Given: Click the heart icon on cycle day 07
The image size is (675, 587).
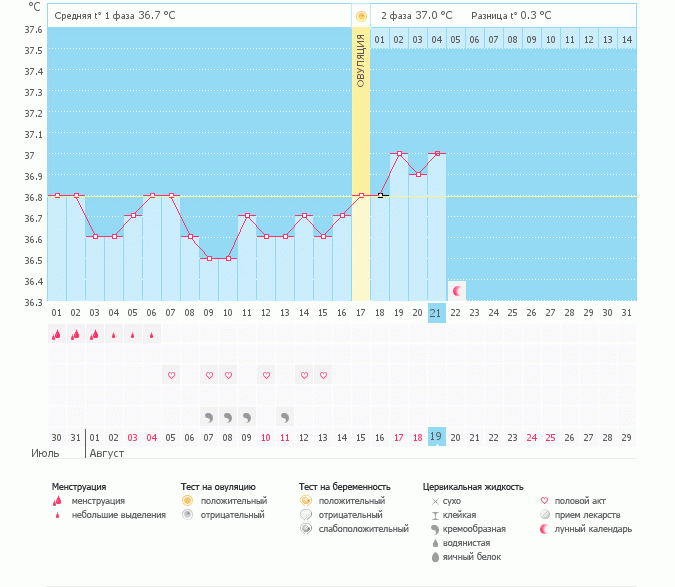Looking at the screenshot, I should 171,376.
